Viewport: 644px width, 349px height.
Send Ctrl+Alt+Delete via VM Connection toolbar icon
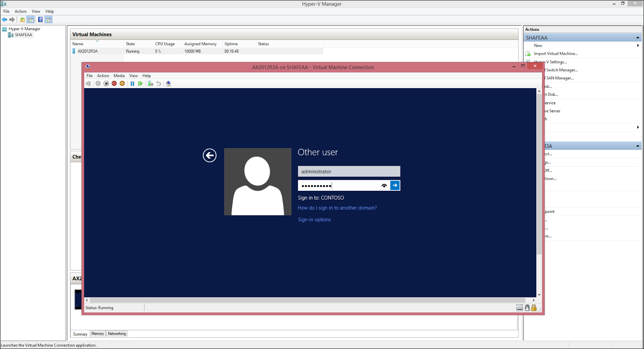(x=88, y=83)
